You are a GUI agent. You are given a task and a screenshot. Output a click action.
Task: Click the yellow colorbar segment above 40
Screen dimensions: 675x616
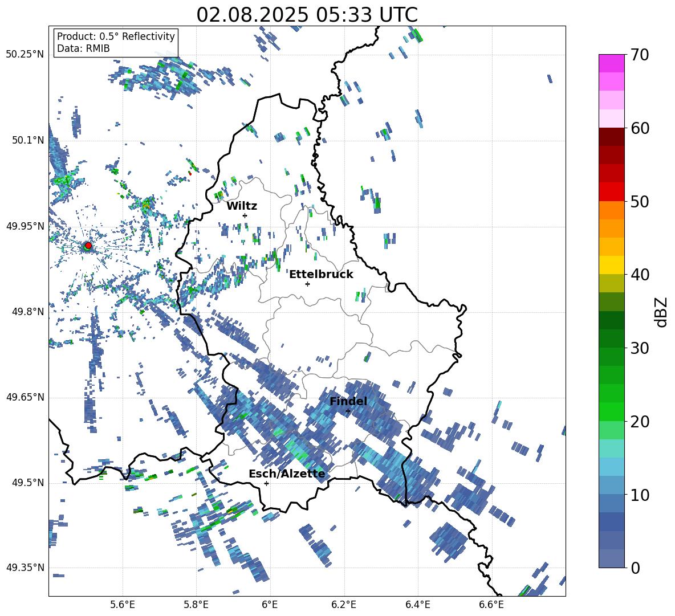(611, 265)
